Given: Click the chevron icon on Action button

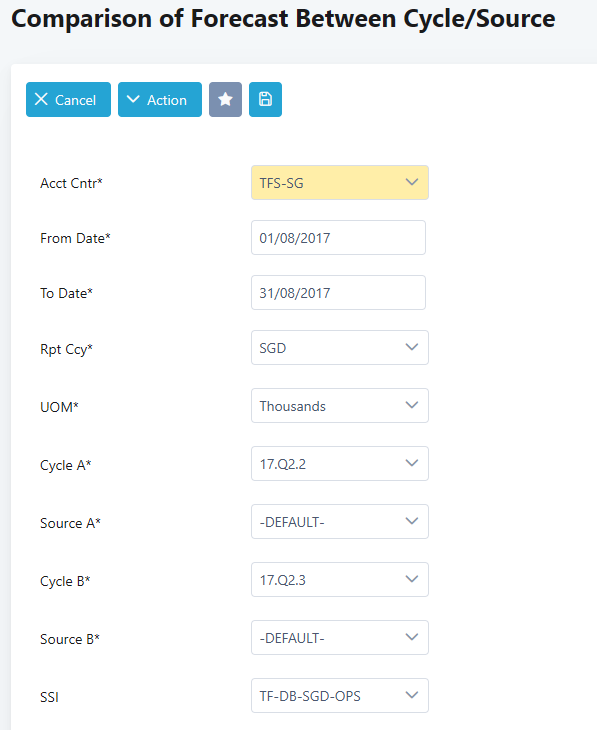Looking at the screenshot, I should coord(133,99).
